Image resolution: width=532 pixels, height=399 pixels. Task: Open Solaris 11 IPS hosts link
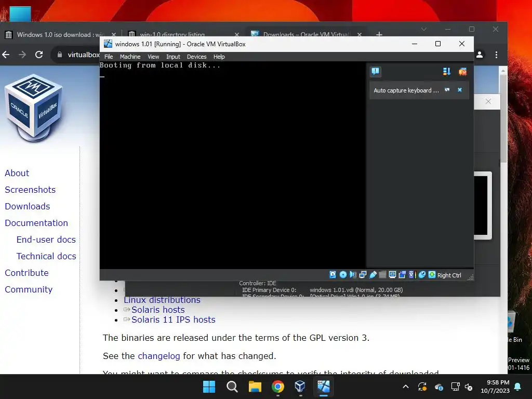pos(174,320)
